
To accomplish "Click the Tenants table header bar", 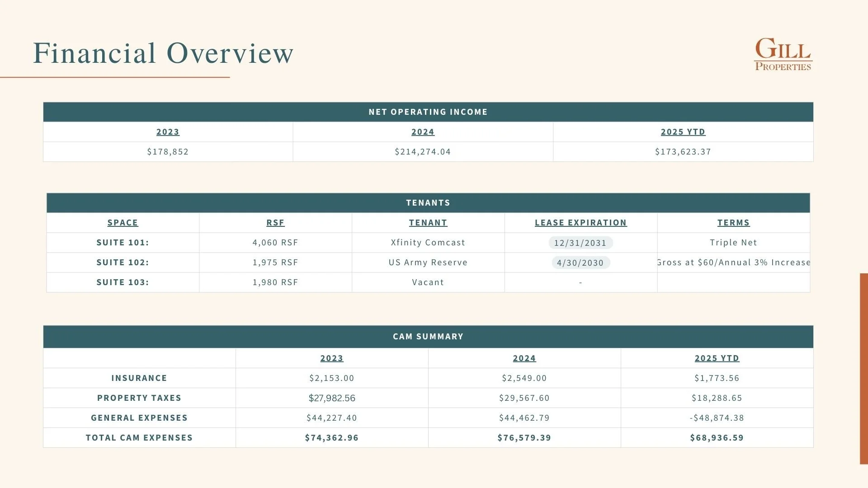I will click(x=428, y=203).
